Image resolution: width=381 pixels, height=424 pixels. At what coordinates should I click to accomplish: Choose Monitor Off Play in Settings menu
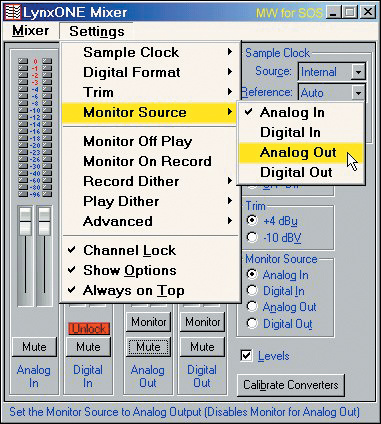pos(151,141)
